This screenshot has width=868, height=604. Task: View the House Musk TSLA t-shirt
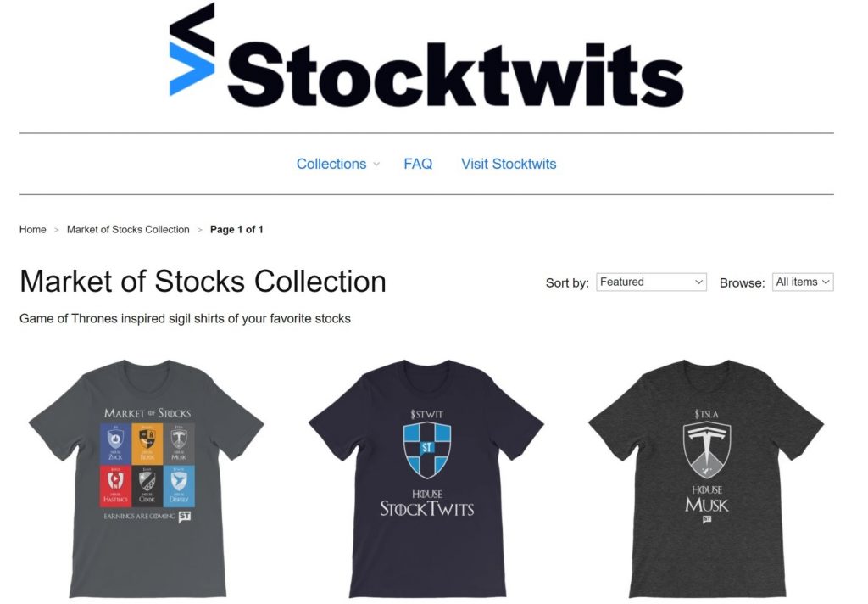click(706, 478)
